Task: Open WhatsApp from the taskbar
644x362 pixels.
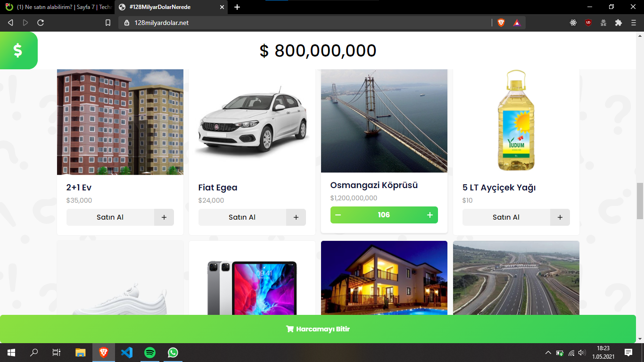Action: (173, 353)
